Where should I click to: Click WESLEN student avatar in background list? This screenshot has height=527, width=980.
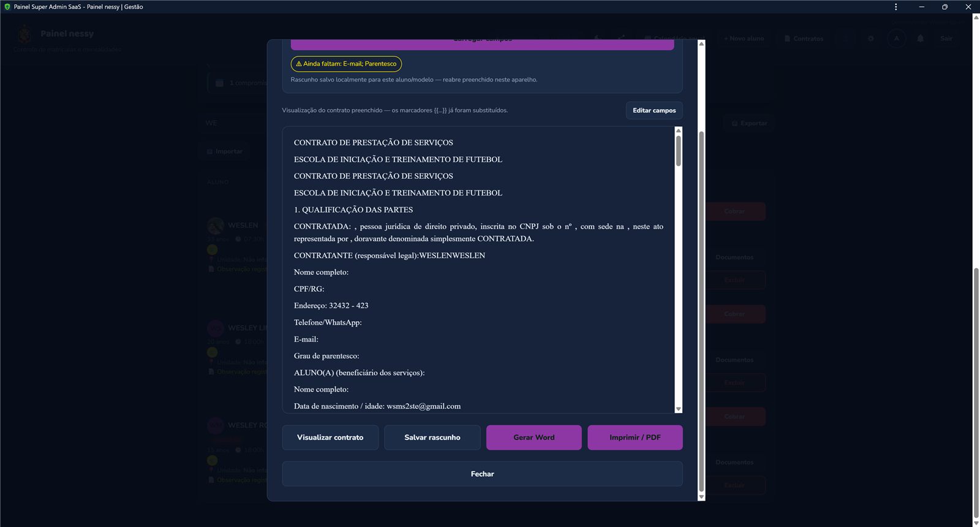(x=215, y=226)
